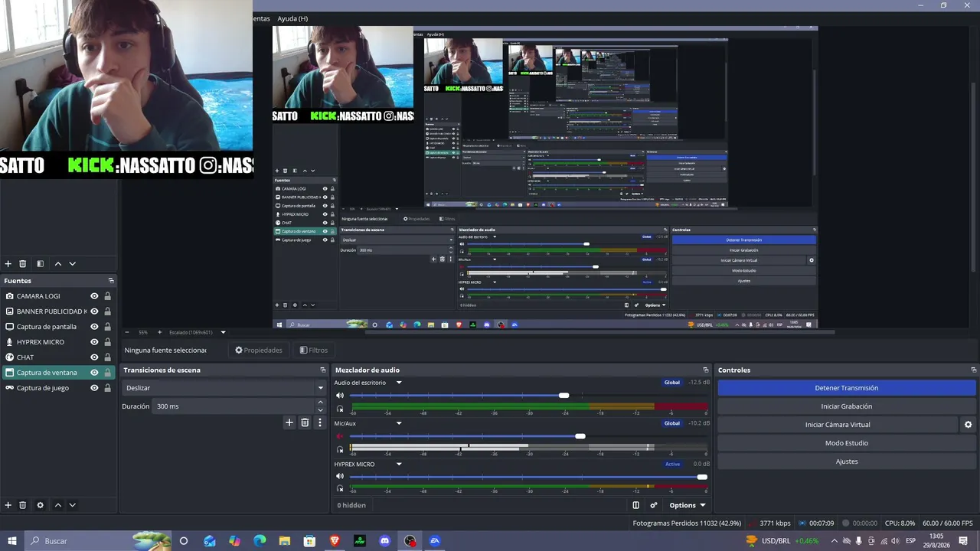Toggle monitoring headphone icon for HYPREX MICRO

coord(341,490)
